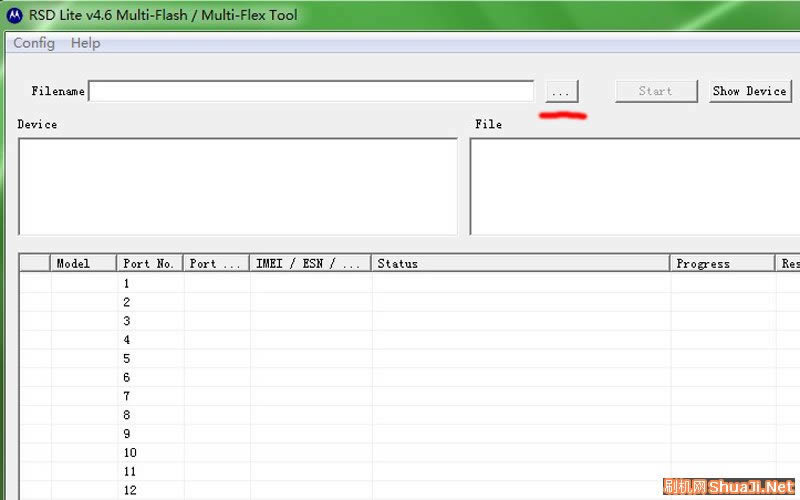
Task: Click inside the Device info panel
Action: [238, 186]
